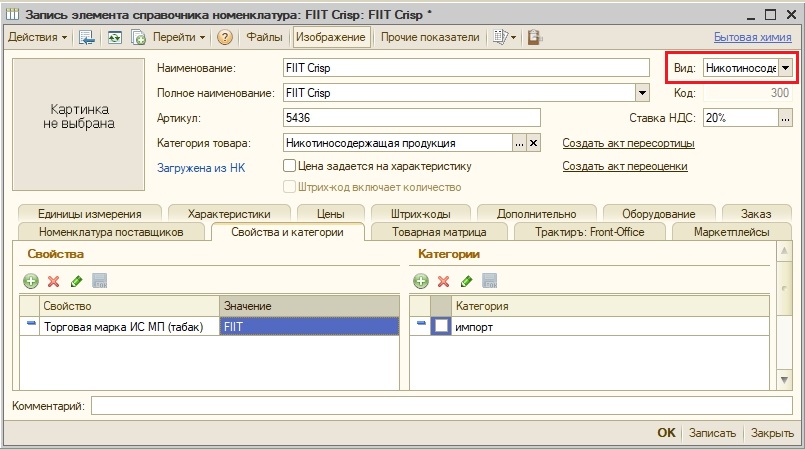
Task: Click the Создать акт пересортицы link
Action: click(628, 143)
